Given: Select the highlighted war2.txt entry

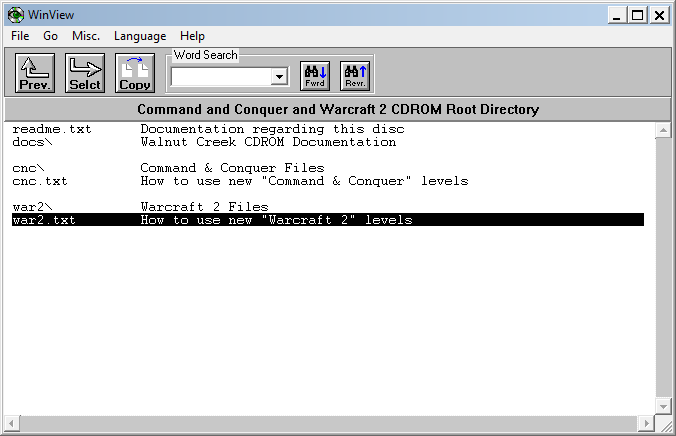Looking at the screenshot, I should click(328, 220).
